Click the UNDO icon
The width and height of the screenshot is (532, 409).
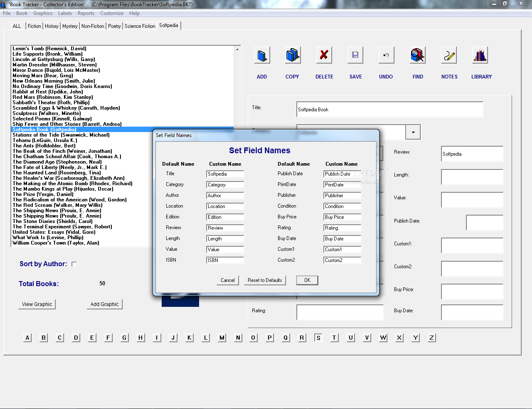pos(386,55)
